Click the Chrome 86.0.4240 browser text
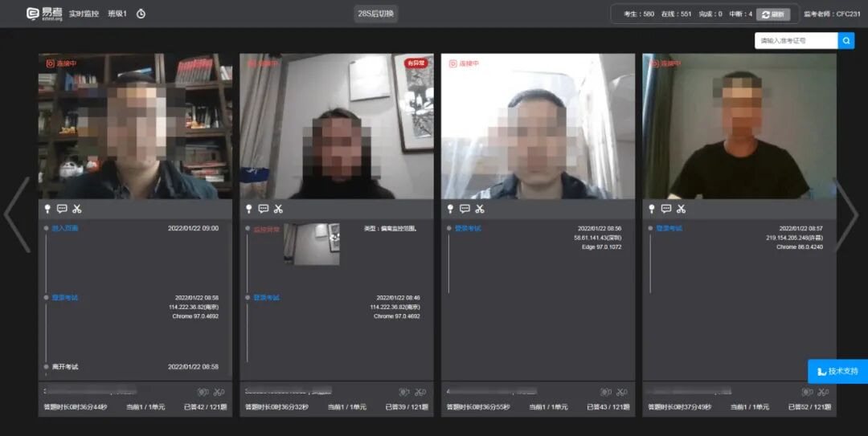The image size is (868, 436). point(800,247)
